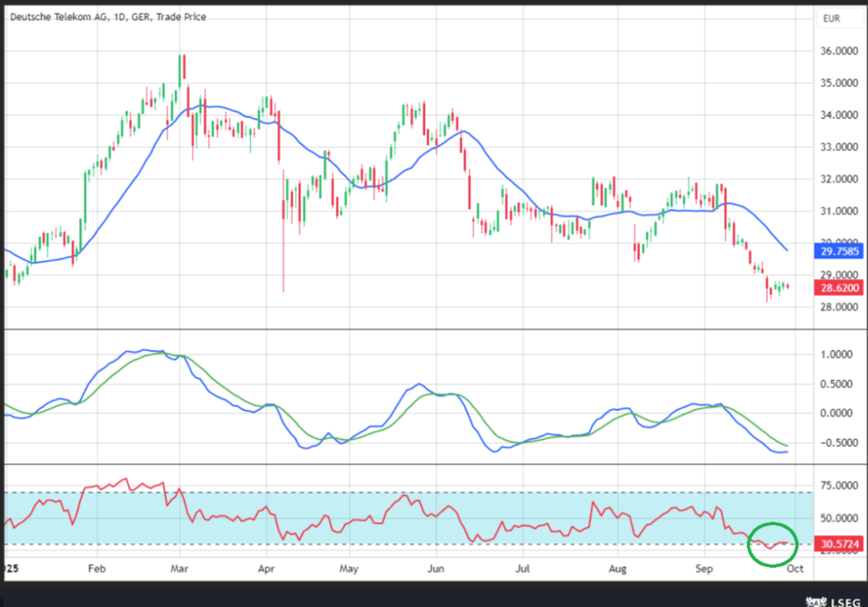The width and height of the screenshot is (868, 607).
Task: Click the 36.0000 price axis label
Action: [x=839, y=51]
